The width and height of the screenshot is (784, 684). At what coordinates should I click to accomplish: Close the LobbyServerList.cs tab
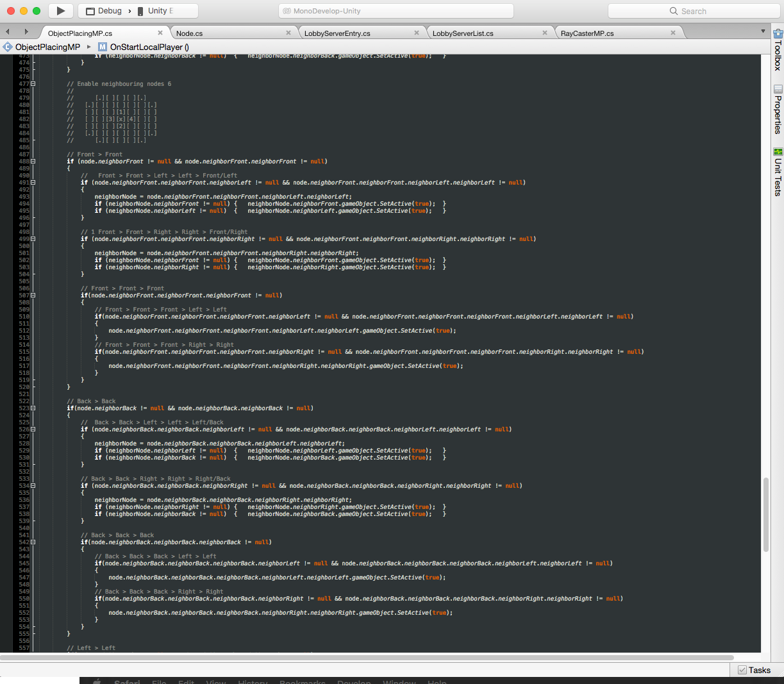(x=545, y=33)
